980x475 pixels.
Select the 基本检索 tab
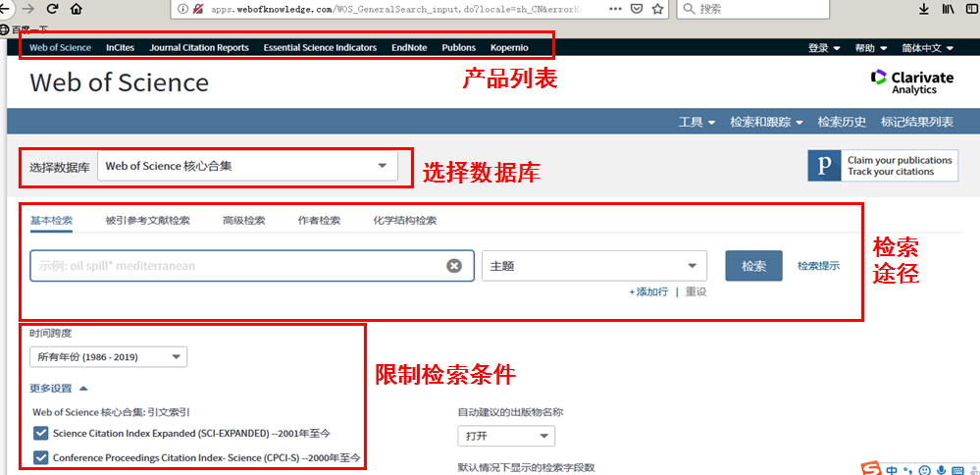pyautogui.click(x=51, y=221)
